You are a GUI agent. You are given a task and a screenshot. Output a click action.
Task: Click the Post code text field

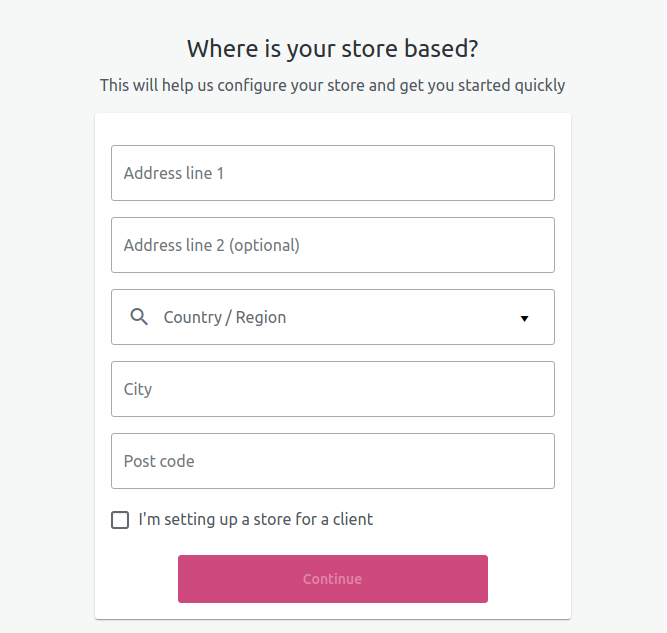coord(332,461)
